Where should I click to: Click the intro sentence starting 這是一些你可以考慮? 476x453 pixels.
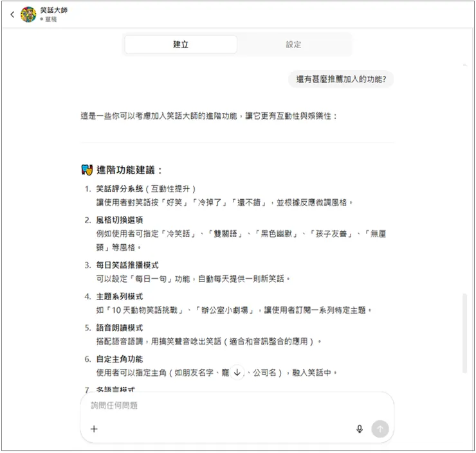[209, 116]
